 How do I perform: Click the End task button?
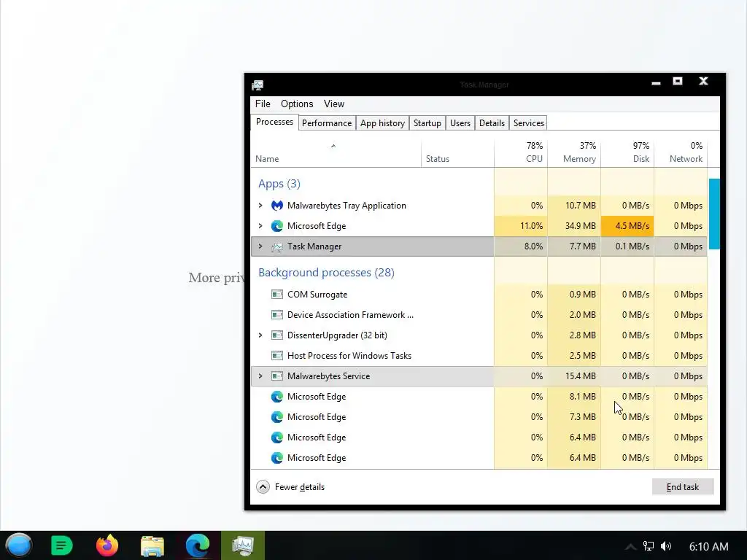pos(683,486)
